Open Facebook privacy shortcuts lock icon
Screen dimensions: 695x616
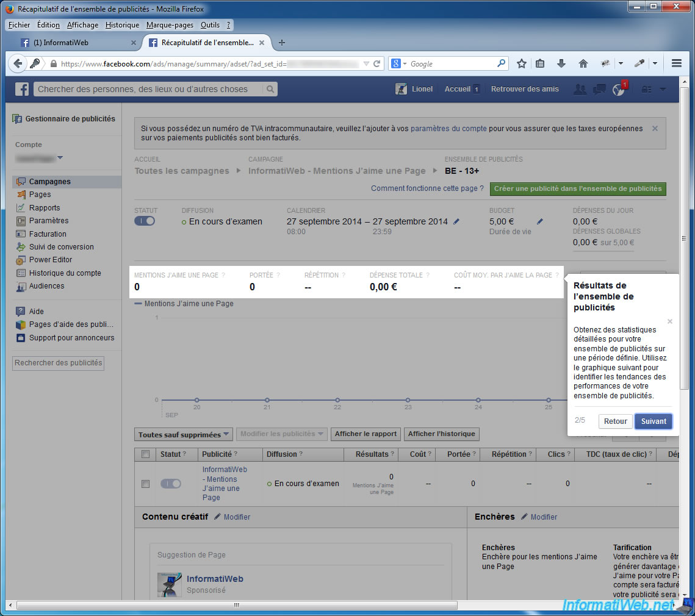tap(647, 89)
